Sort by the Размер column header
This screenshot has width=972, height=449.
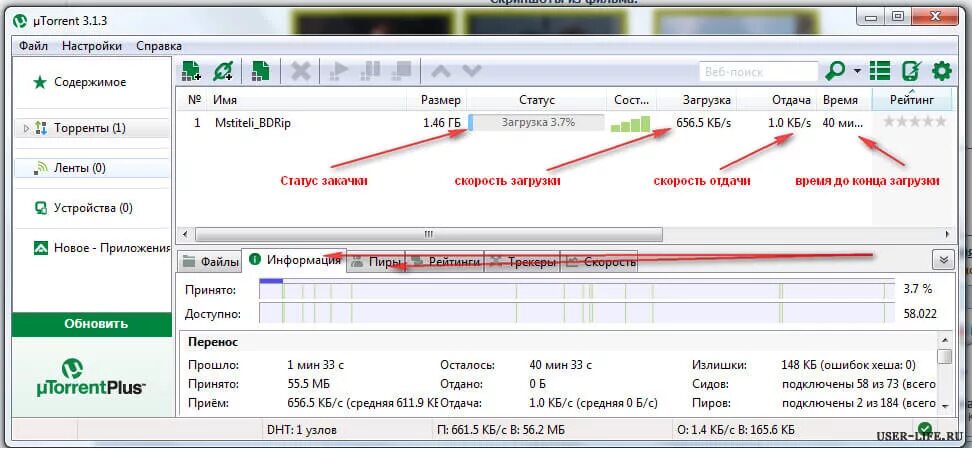436,100
